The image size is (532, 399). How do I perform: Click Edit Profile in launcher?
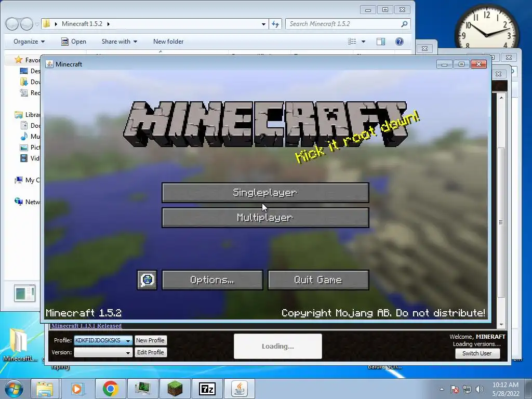click(x=150, y=353)
